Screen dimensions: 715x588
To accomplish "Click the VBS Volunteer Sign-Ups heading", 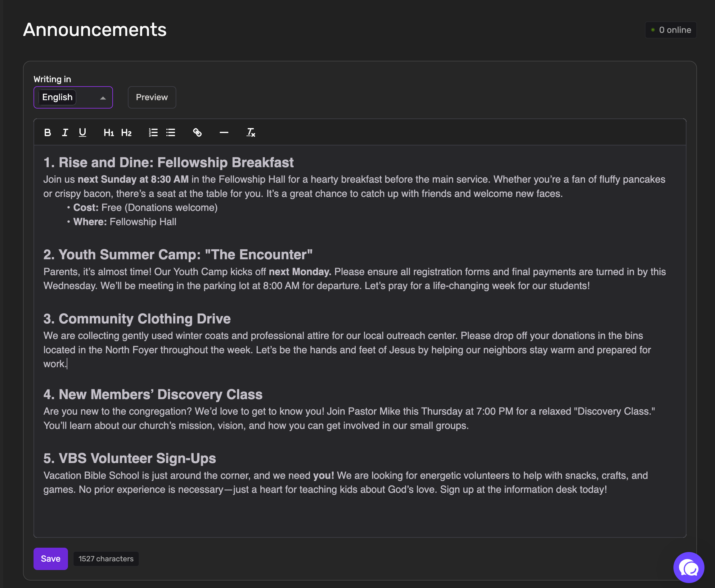I will 129,459.
